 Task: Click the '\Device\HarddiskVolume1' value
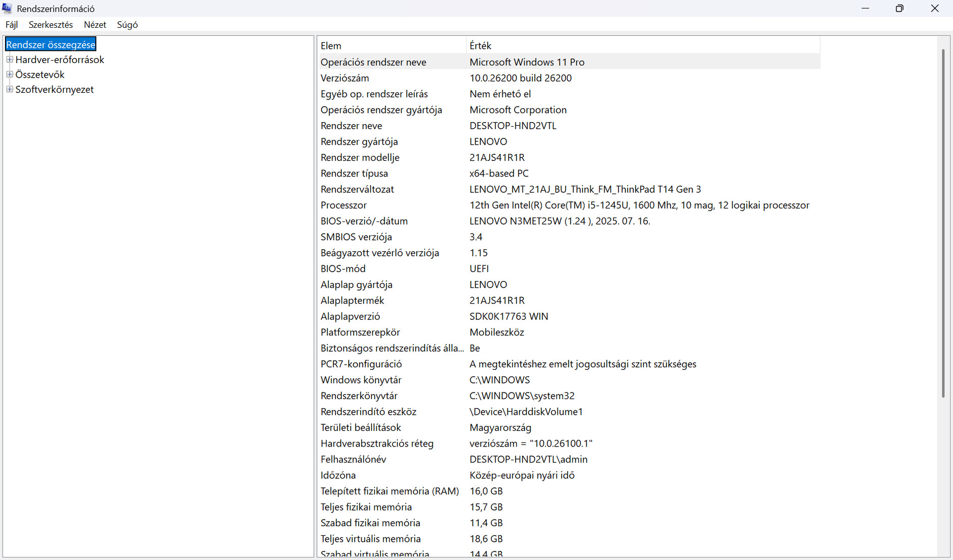pyautogui.click(x=526, y=412)
